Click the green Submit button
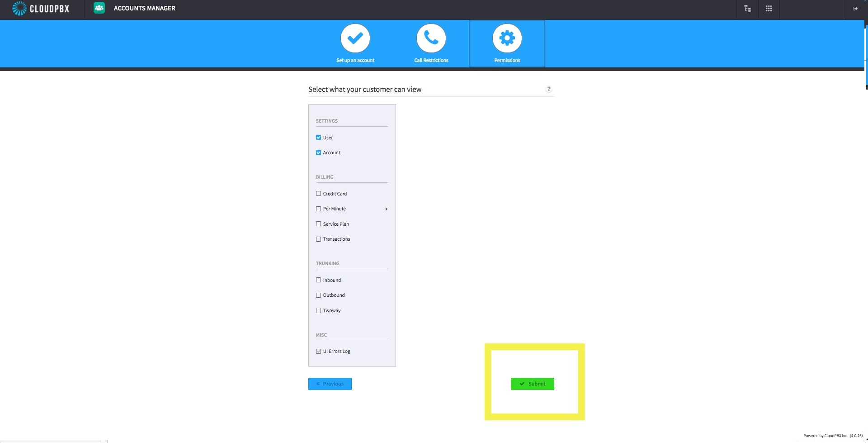868x443 pixels. 533,384
